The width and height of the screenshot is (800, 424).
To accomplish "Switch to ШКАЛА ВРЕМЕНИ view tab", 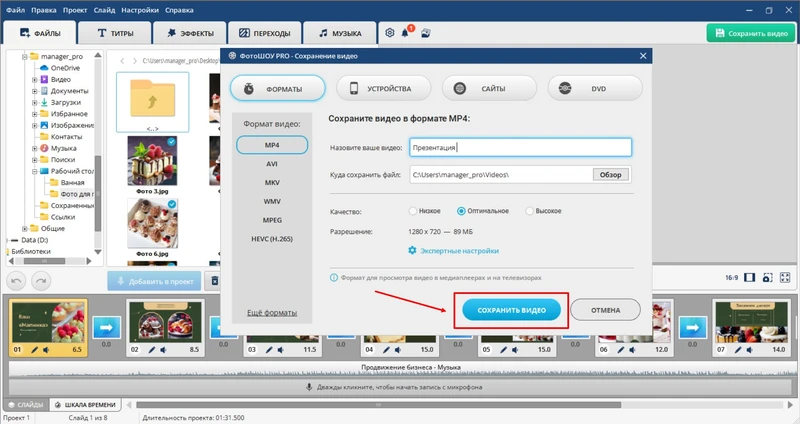I will [86, 405].
